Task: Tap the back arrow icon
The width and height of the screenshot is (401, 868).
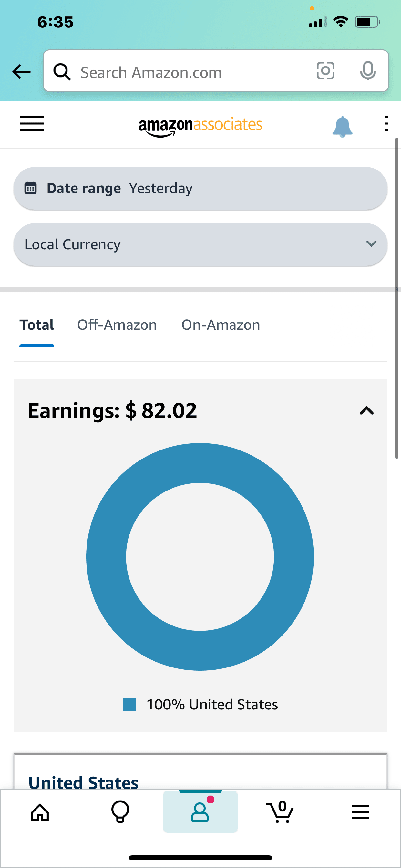Action: coord(21,72)
